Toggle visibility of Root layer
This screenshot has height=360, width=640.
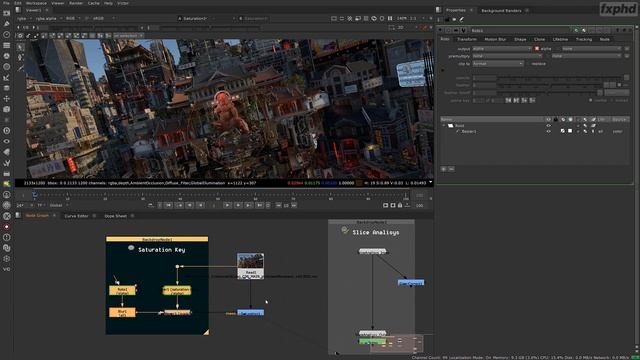coord(548,126)
